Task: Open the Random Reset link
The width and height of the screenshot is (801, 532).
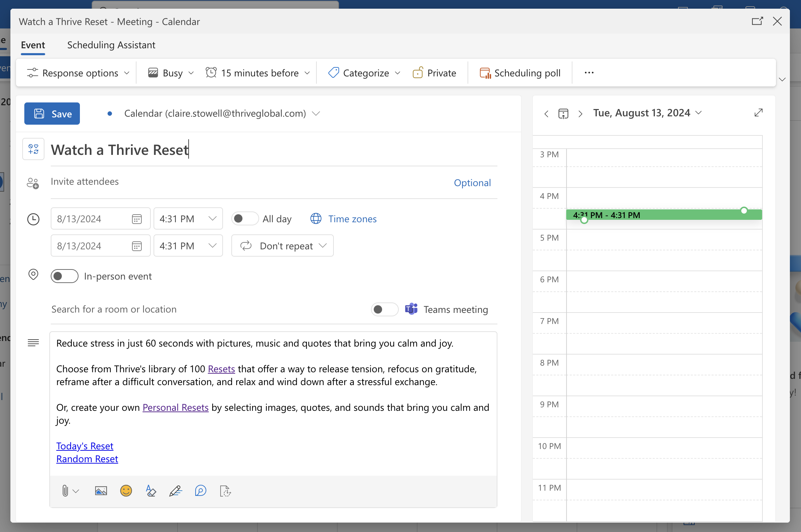Action: coord(87,459)
